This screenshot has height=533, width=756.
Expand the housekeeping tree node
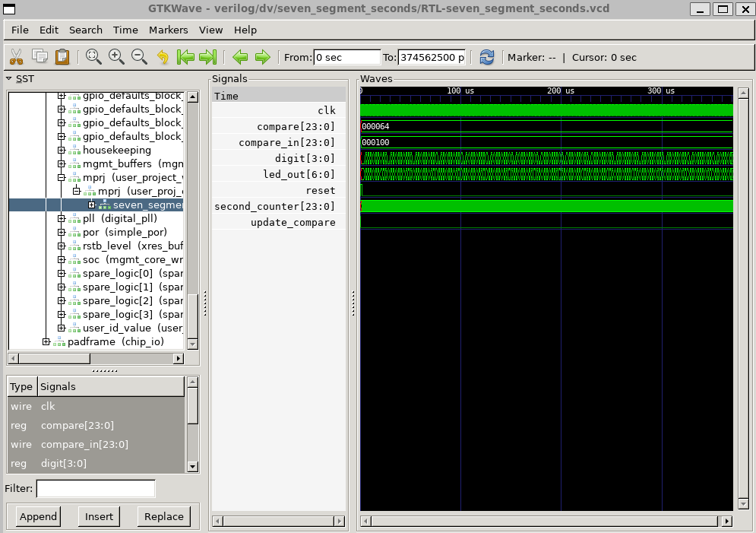coord(62,150)
